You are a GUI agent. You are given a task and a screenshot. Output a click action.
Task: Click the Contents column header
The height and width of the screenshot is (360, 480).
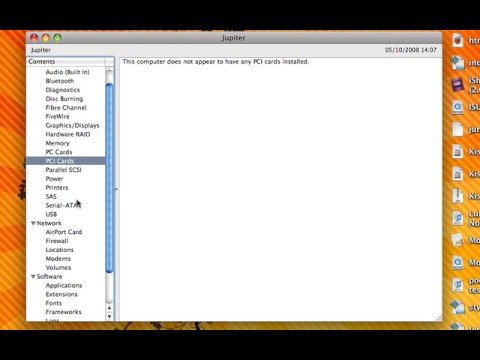pyautogui.click(x=66, y=62)
